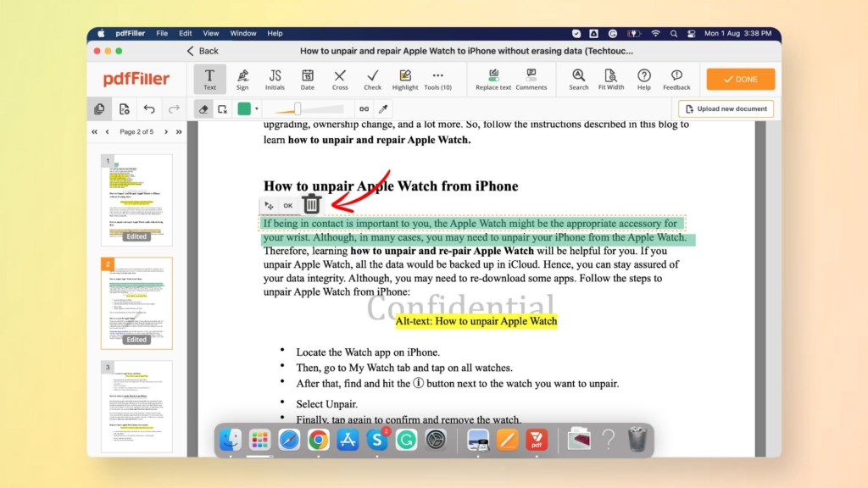Open the File menu
Screen dimensions: 868x488
162,33
